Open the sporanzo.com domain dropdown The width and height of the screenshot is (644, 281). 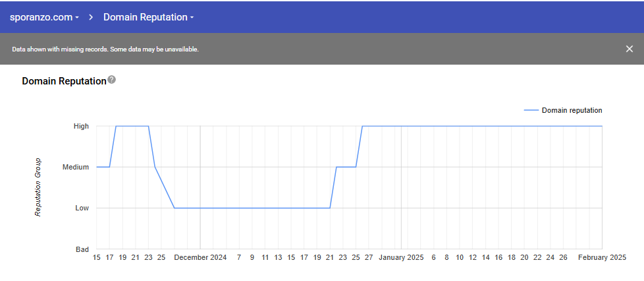pos(44,17)
